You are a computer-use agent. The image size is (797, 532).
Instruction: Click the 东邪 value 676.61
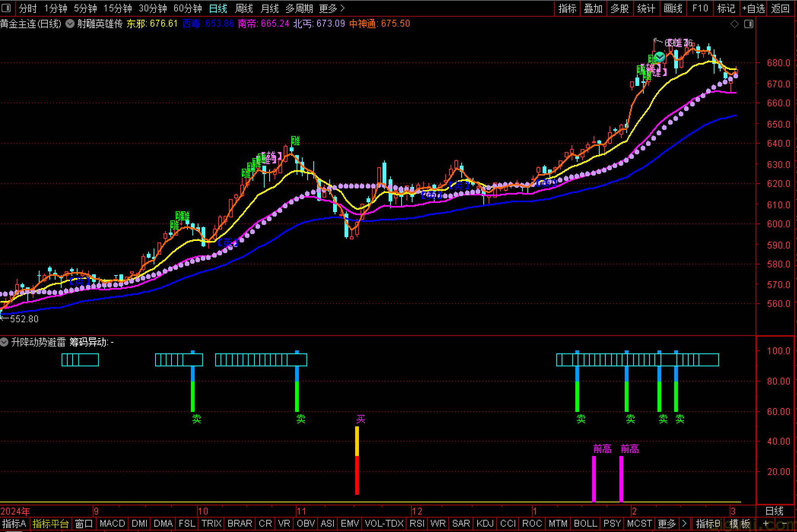[x=164, y=24]
